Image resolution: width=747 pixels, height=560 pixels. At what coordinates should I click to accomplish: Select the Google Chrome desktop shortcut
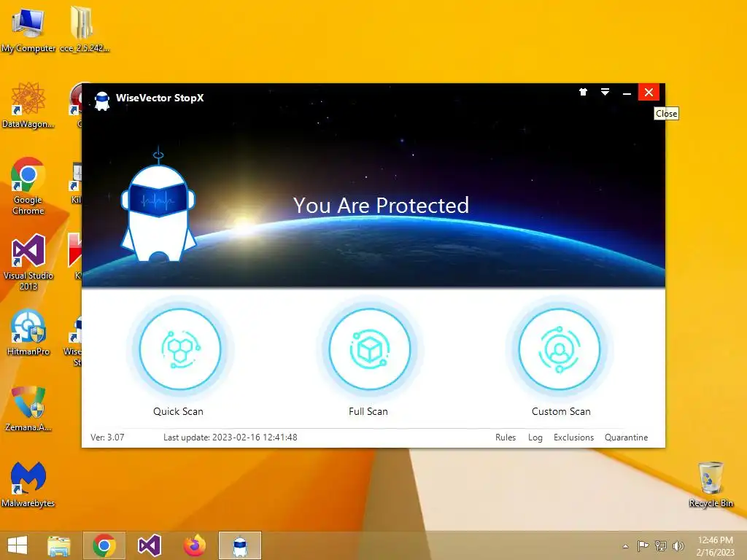28,186
